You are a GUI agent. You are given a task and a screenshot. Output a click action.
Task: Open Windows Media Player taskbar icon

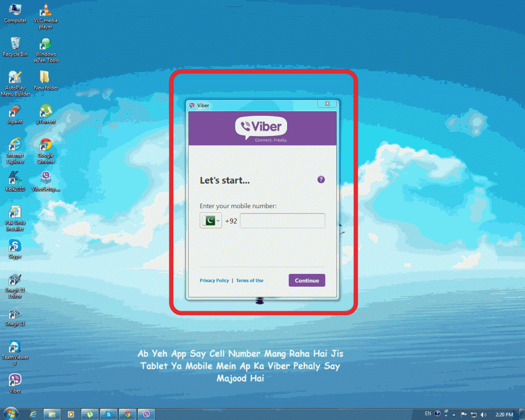click(x=71, y=414)
